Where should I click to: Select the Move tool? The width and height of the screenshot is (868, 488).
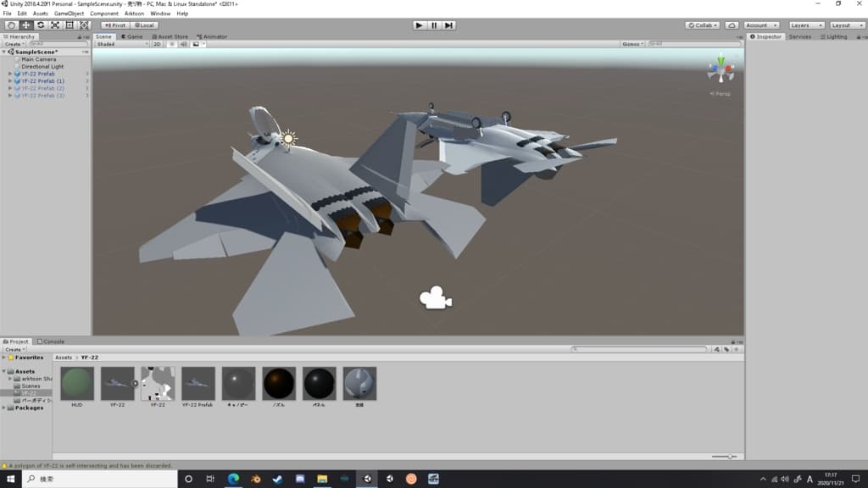coord(25,25)
